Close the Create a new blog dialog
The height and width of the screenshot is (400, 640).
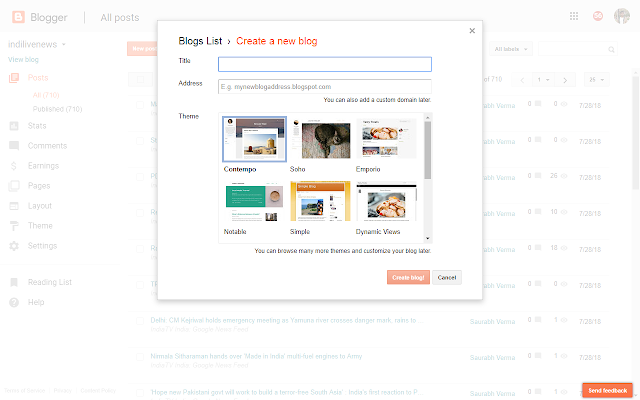[x=472, y=31]
